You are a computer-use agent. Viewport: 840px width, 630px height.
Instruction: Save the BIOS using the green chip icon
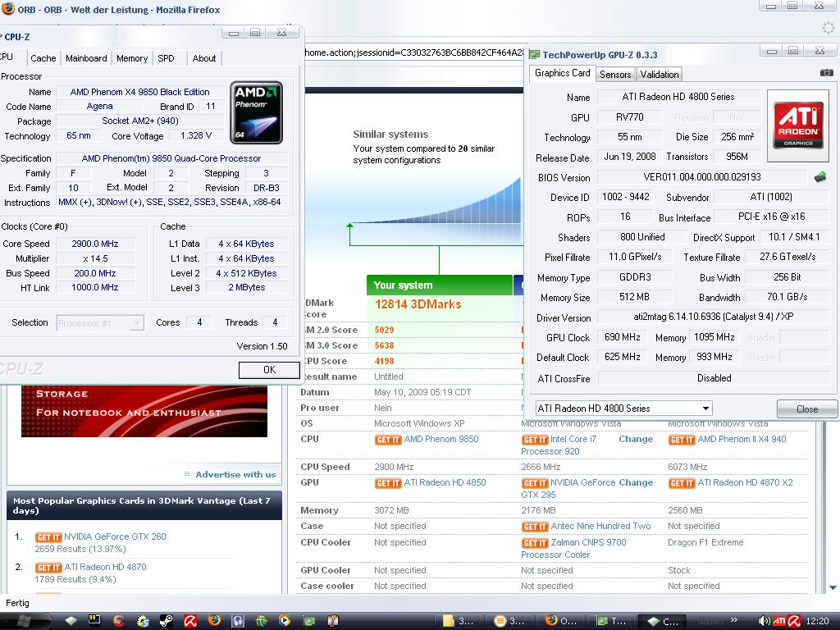point(819,177)
